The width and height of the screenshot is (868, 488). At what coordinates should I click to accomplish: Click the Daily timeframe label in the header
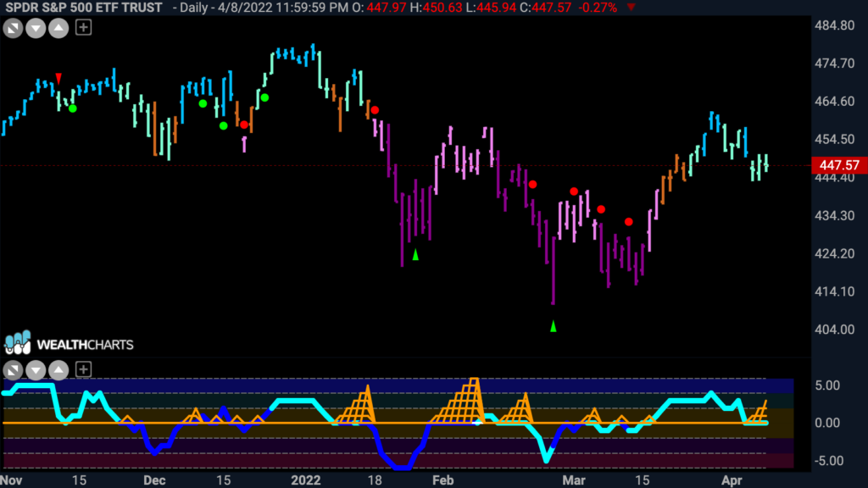tap(193, 8)
